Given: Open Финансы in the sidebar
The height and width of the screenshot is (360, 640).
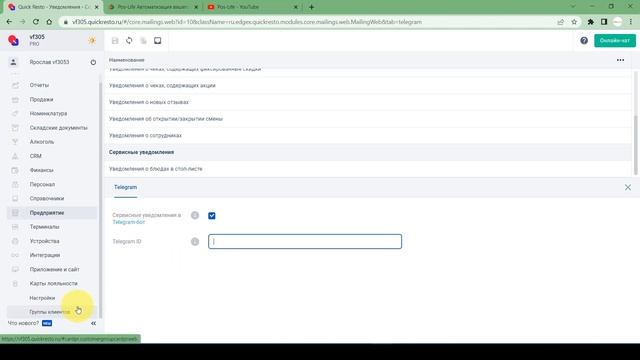Looking at the screenshot, I should coord(41,170).
